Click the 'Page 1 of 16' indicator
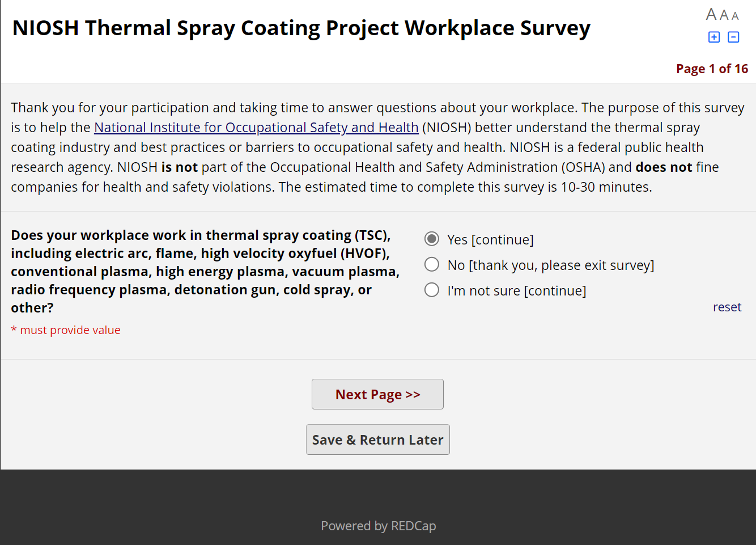Image resolution: width=756 pixels, height=545 pixels. click(x=712, y=69)
